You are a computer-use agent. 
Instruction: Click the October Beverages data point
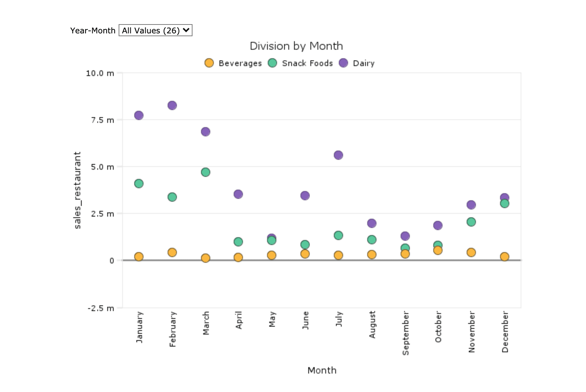(x=438, y=251)
